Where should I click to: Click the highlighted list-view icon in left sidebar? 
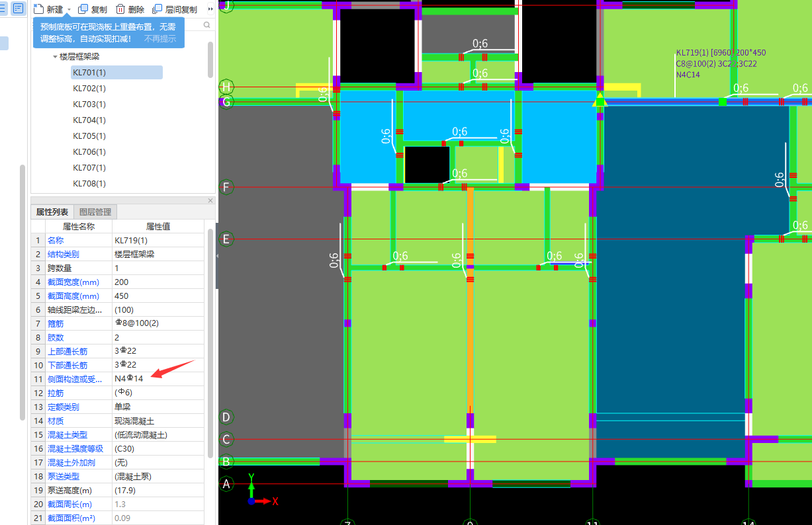(x=18, y=9)
